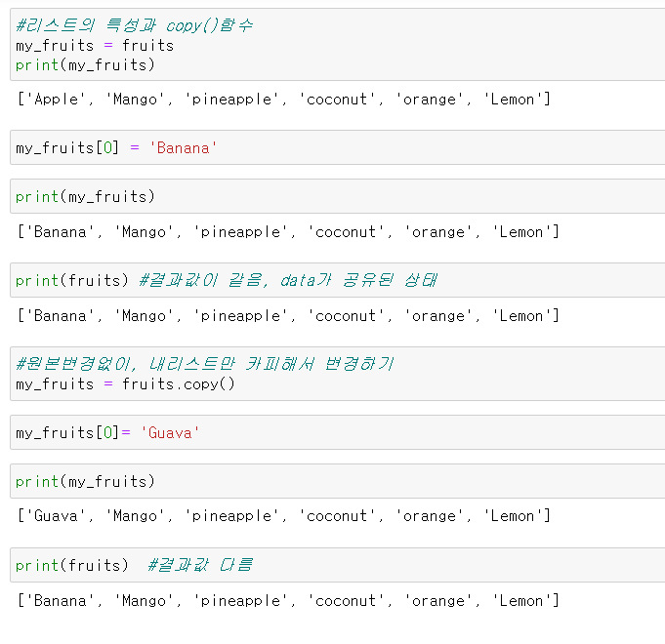Viewport: 665px width, 644px height.
Task: Click the print(fruits) cell with '데이터가 공유된 상태' comment
Action: [338, 280]
